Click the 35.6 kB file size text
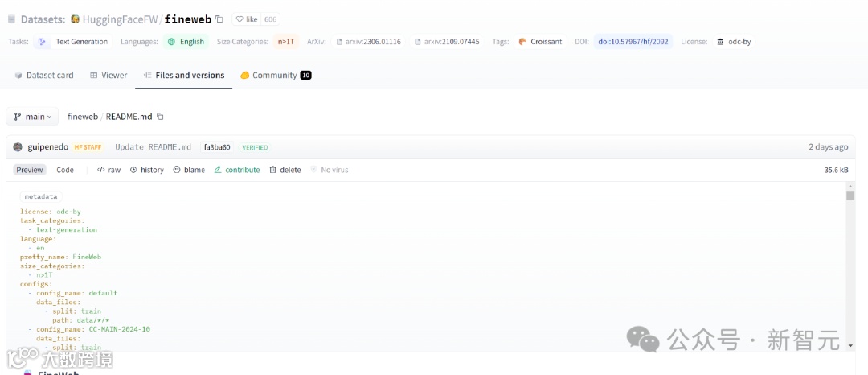Screen dimensions: 868x375 click(836, 170)
